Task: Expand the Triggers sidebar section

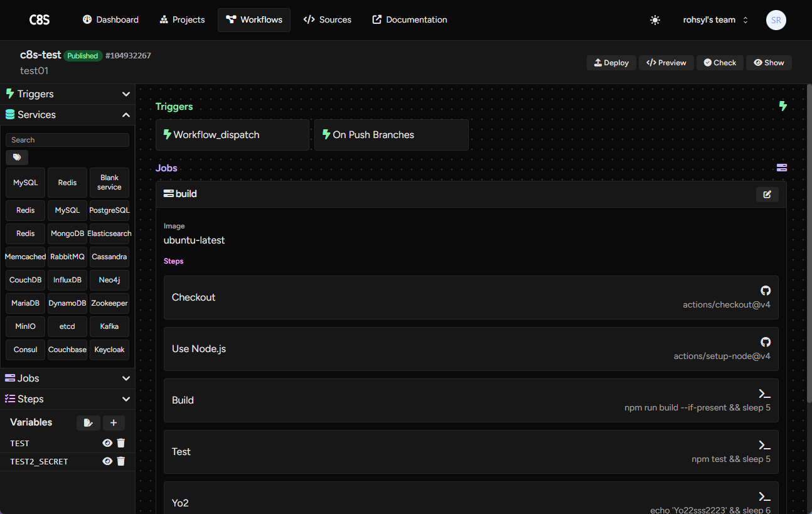Action: click(x=67, y=94)
